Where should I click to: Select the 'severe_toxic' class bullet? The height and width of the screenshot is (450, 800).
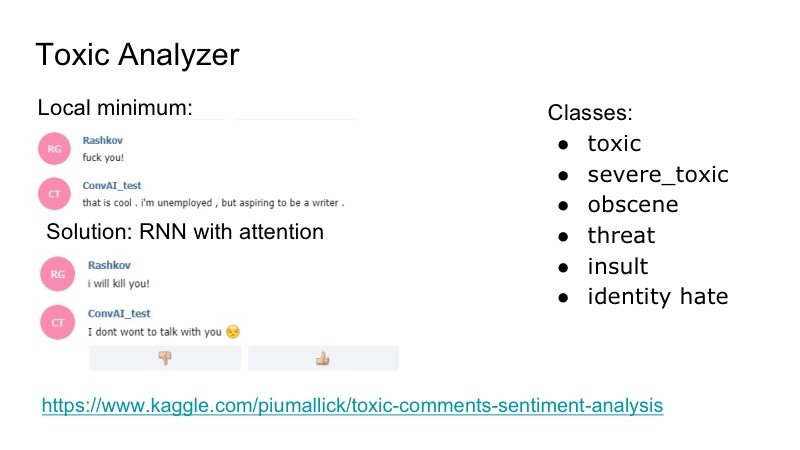pos(657,175)
